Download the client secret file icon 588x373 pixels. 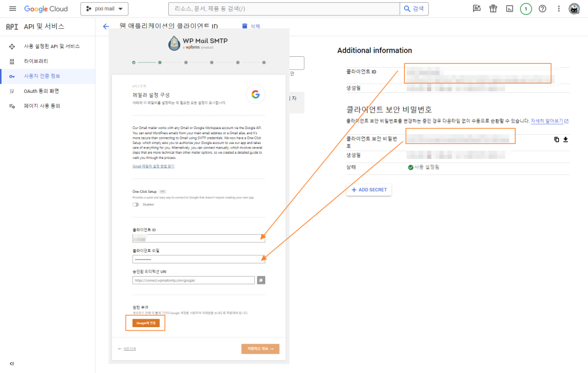point(566,139)
